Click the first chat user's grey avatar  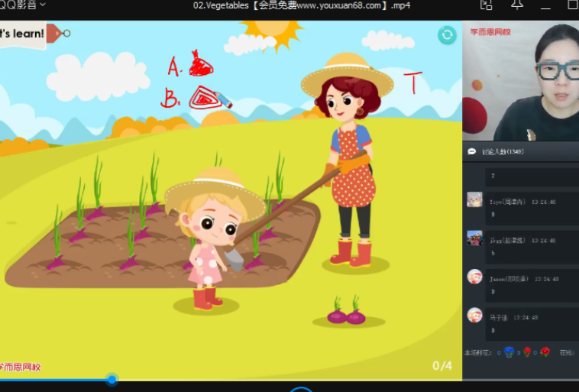click(x=474, y=199)
